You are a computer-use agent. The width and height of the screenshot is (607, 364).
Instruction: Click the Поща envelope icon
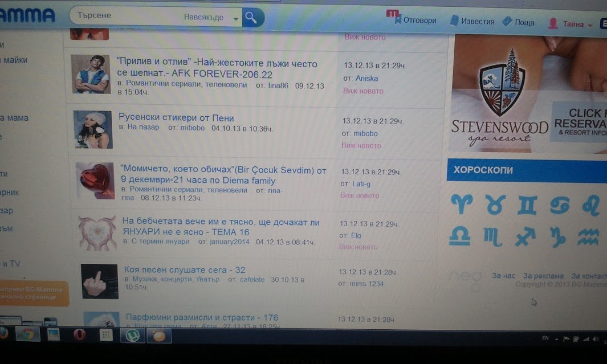(x=507, y=21)
